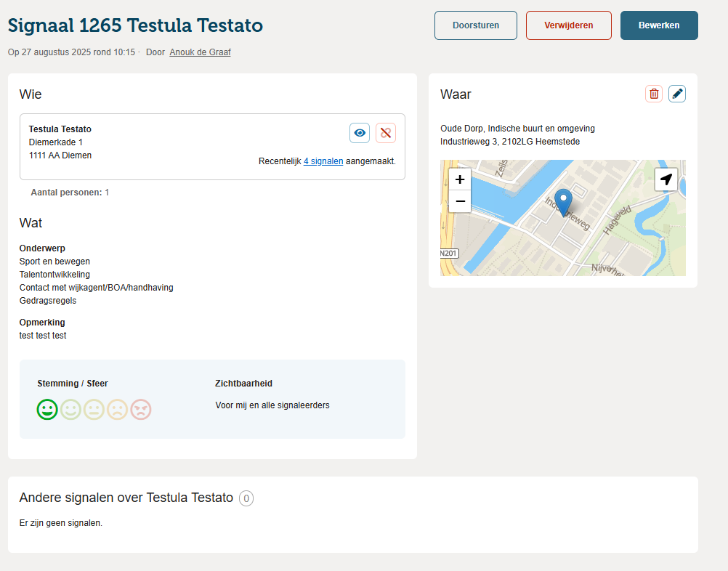Click the Doorsturen button

click(x=476, y=25)
